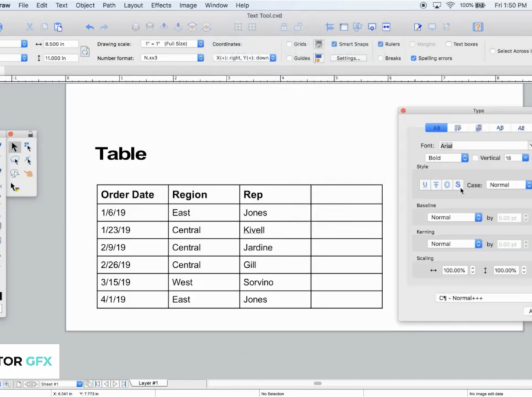This screenshot has height=397, width=532.
Task: Click the horizontal scaling 100.00% stepper
Action: pyautogui.click(x=473, y=270)
